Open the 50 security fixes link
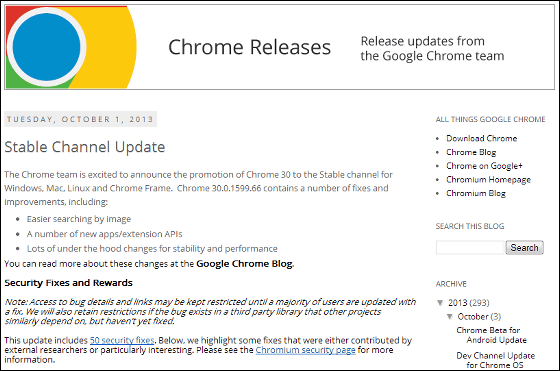The width and height of the screenshot is (560, 371). pos(122,340)
